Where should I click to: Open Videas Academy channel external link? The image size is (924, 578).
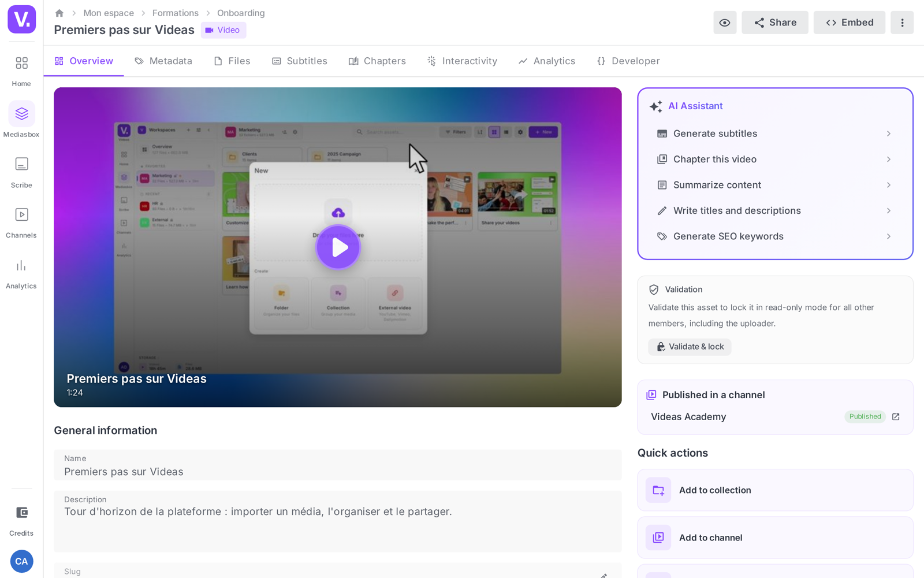[896, 417]
